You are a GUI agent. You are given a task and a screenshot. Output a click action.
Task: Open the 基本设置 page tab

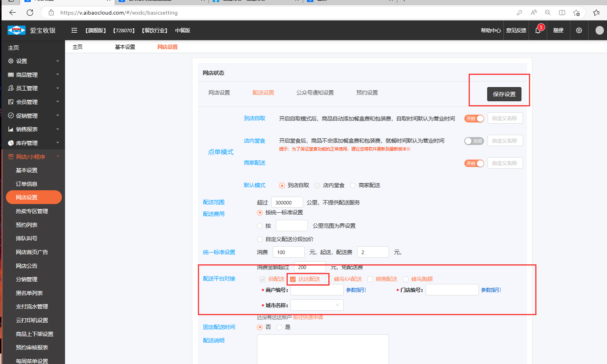tap(125, 47)
